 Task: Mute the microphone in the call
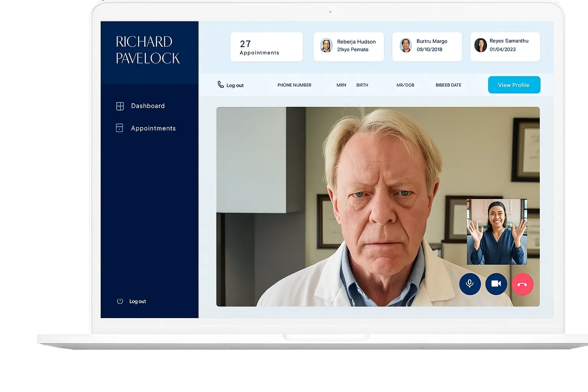(470, 284)
